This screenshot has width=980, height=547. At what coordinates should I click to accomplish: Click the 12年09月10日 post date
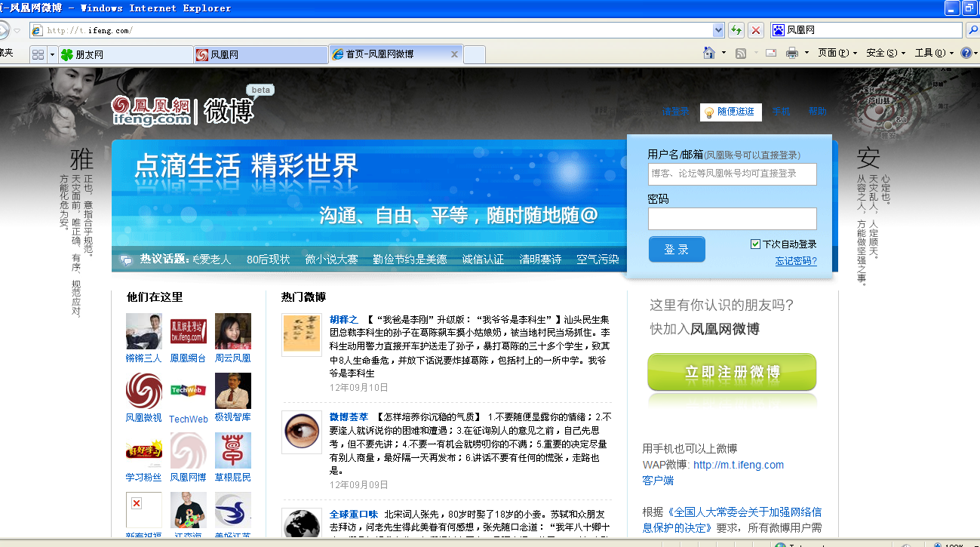pyautogui.click(x=359, y=387)
